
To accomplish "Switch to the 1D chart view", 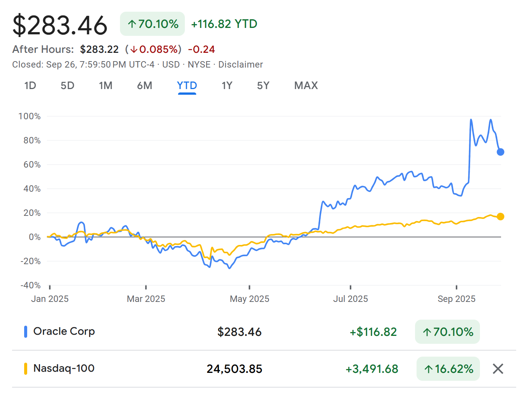I will click(x=30, y=86).
